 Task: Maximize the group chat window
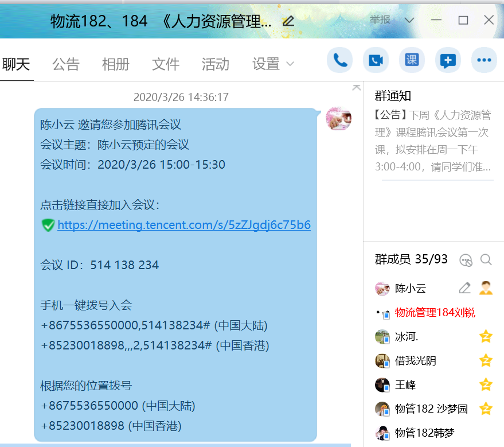[463, 20]
